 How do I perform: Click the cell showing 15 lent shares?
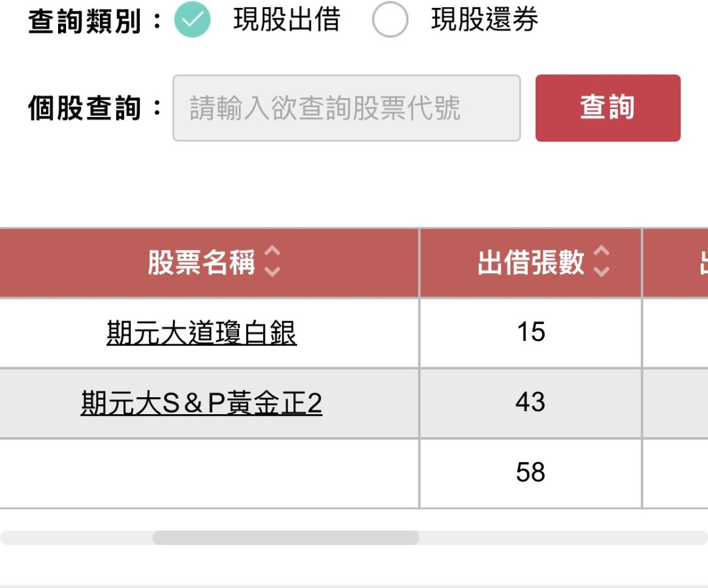pos(530,333)
